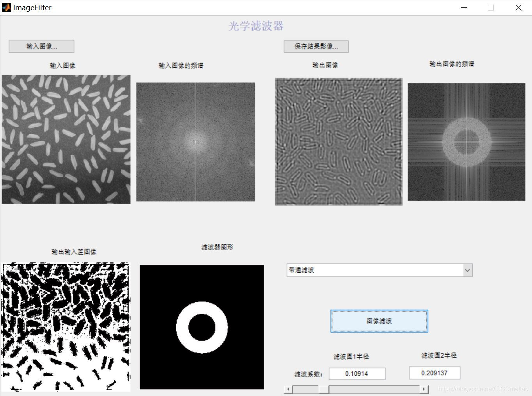Screen dimensions: 532x396
Task: Click the 输入图像的频谱 spectrum image
Action: [x=195, y=142]
